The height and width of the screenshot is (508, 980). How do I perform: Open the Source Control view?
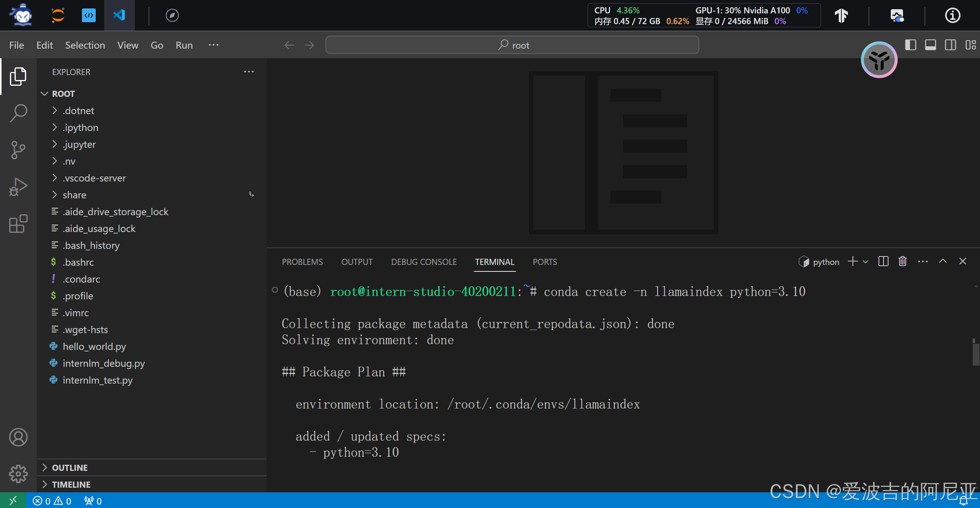coord(18,150)
